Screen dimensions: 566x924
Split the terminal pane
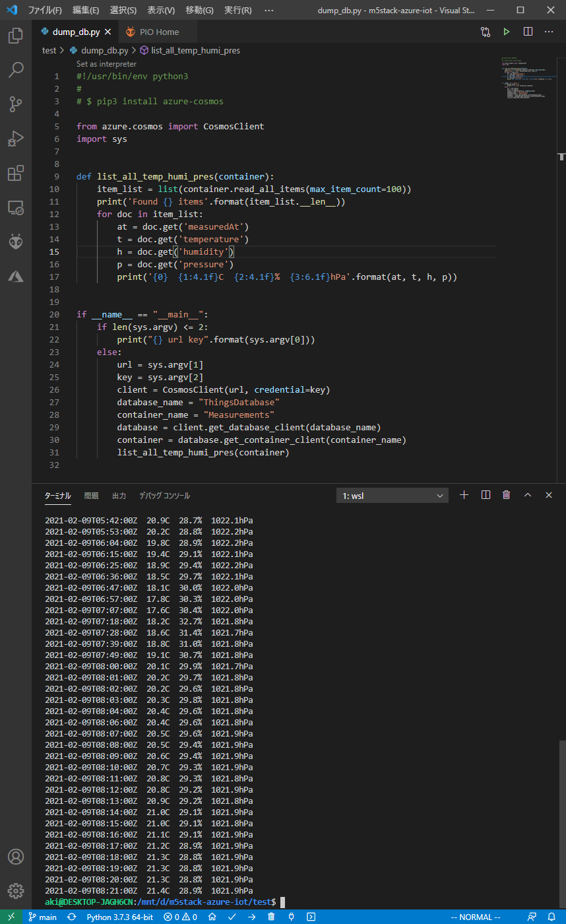point(486,495)
